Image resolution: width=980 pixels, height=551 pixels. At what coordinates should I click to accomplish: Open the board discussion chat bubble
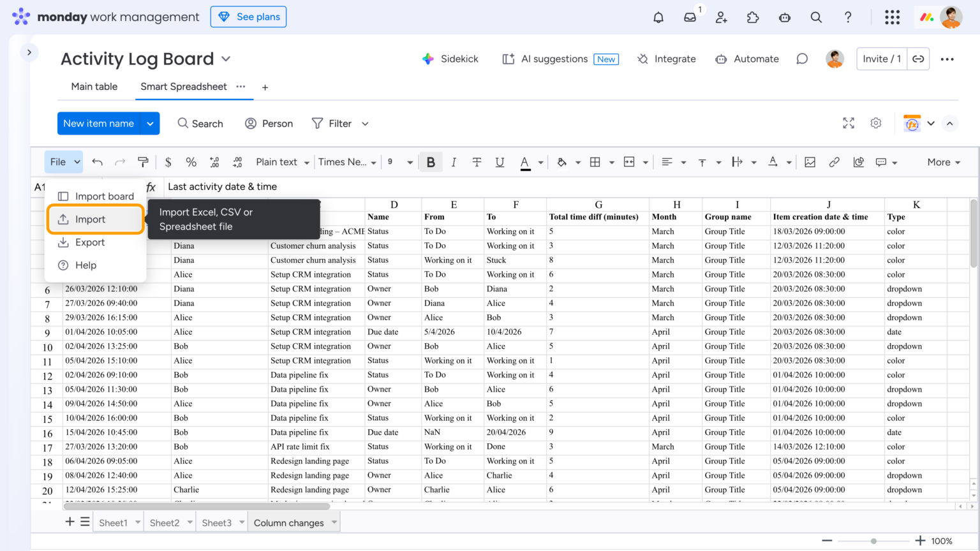click(x=802, y=59)
